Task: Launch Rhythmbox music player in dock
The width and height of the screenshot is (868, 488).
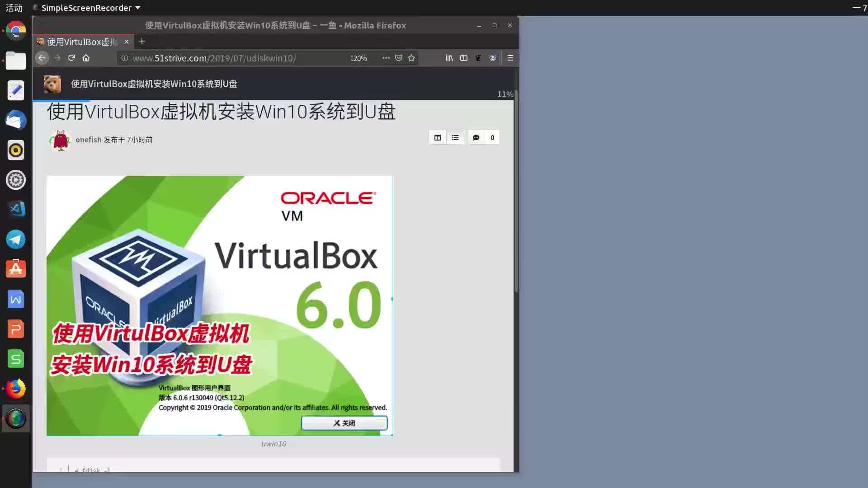Action: [x=16, y=150]
